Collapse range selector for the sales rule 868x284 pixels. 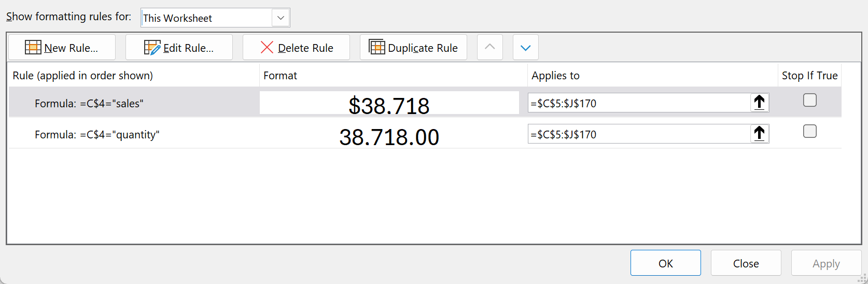pyautogui.click(x=760, y=103)
